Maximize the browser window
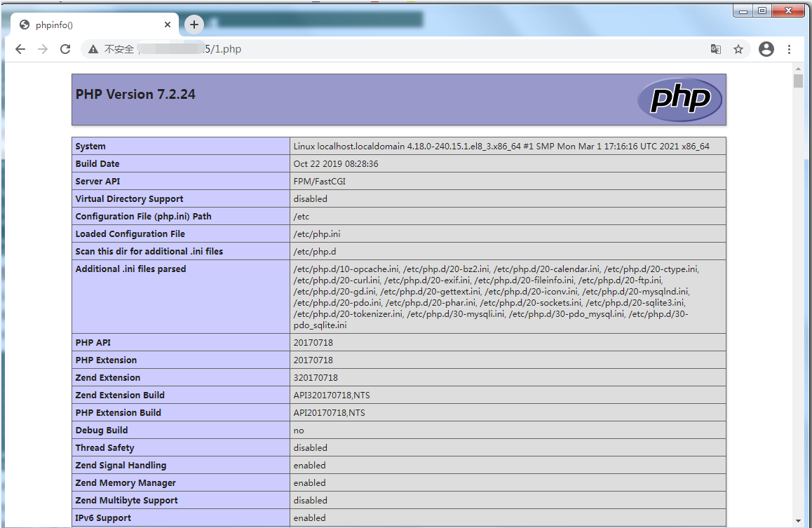This screenshot has width=812, height=528. tap(762, 11)
